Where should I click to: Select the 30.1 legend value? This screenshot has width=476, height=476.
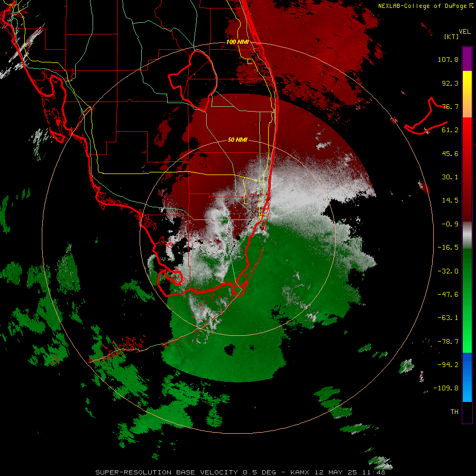pyautogui.click(x=450, y=177)
